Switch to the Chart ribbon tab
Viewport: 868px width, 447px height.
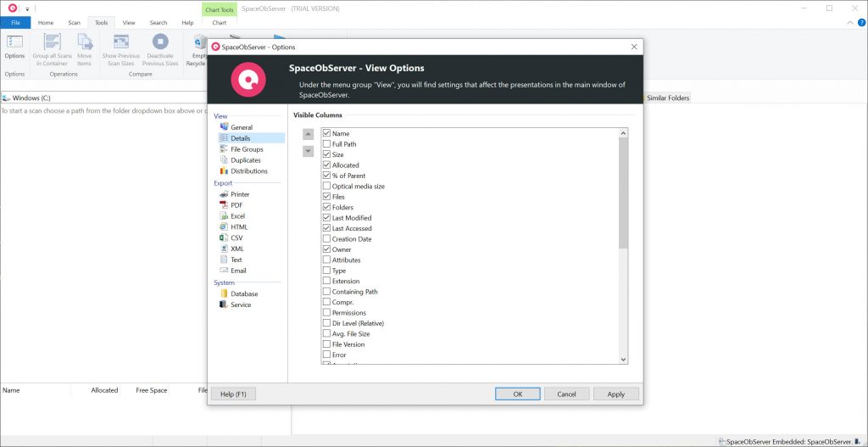tap(220, 23)
